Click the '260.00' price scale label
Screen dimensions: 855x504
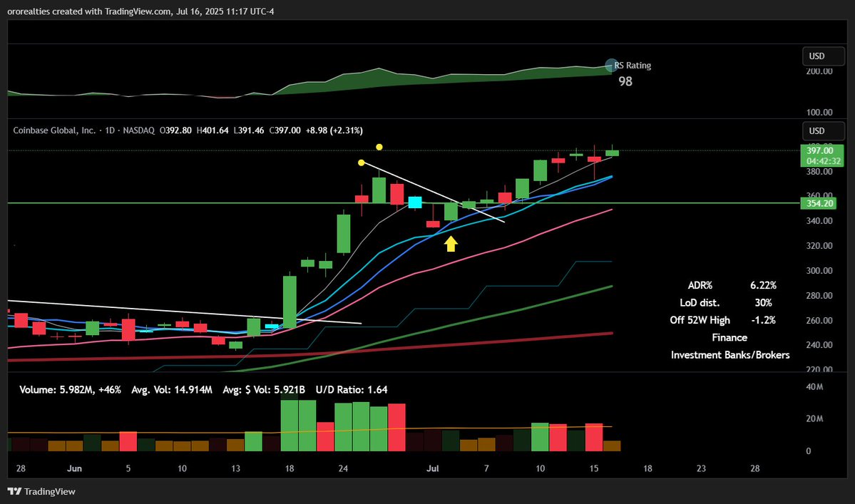[819, 320]
